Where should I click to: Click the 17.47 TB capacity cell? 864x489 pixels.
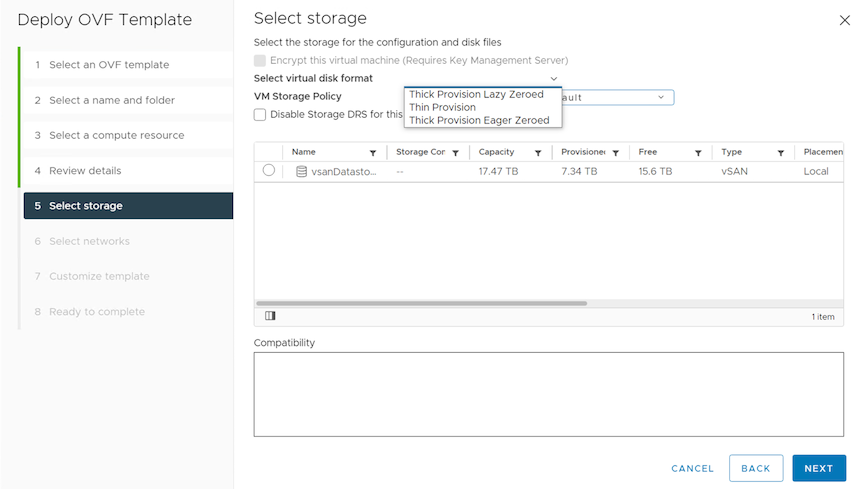pyautogui.click(x=498, y=171)
